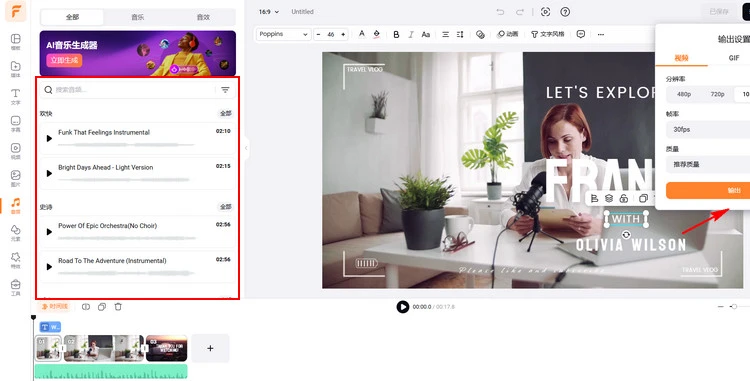Open the Effects sidebar panel
This screenshot has height=381, width=750.
point(15,260)
